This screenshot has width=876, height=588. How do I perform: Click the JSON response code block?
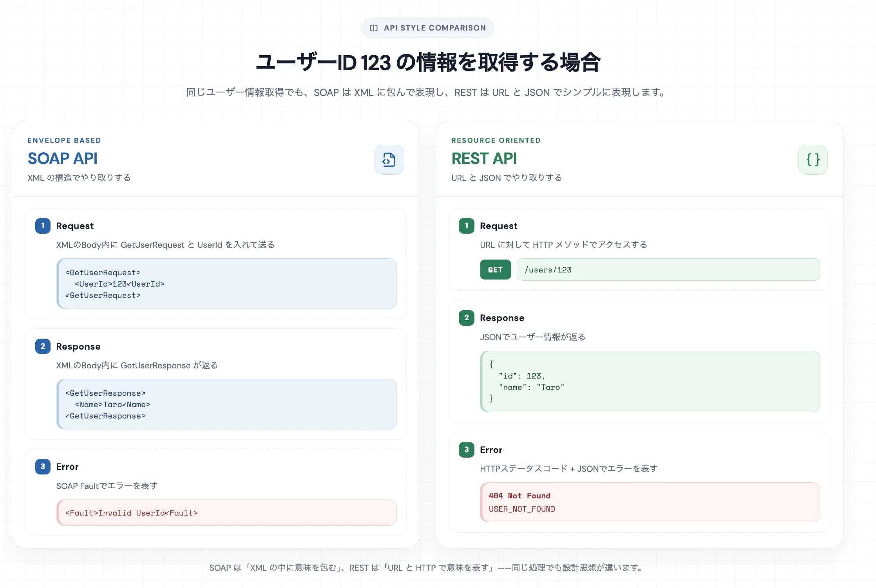click(x=650, y=381)
